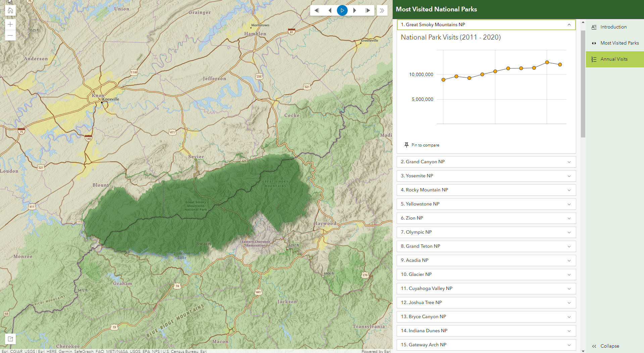Zoom out on the map
The height and width of the screenshot is (353, 644).
coord(10,36)
